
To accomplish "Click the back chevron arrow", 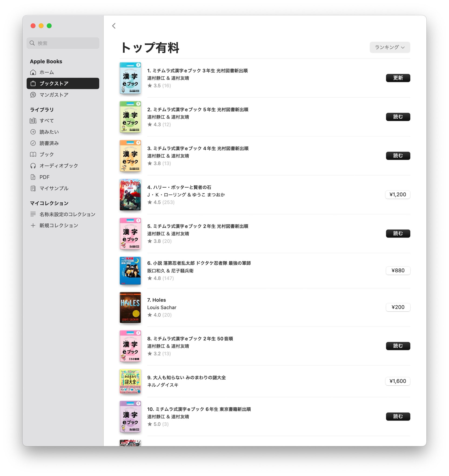I will point(114,26).
